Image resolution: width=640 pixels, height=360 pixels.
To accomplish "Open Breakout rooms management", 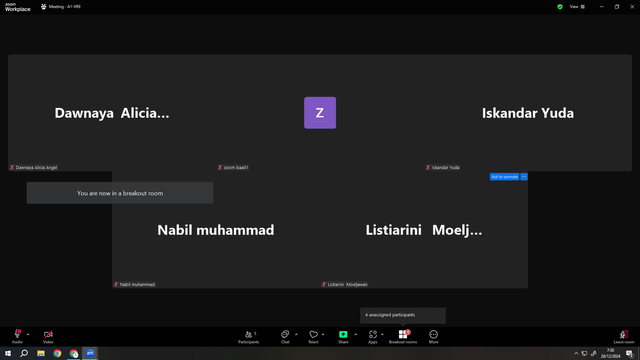I will click(403, 336).
